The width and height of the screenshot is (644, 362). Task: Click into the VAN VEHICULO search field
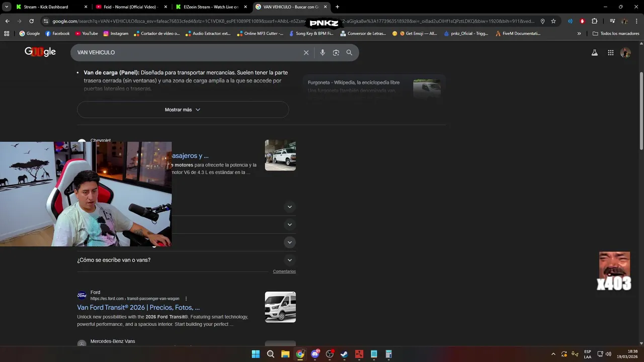186,53
